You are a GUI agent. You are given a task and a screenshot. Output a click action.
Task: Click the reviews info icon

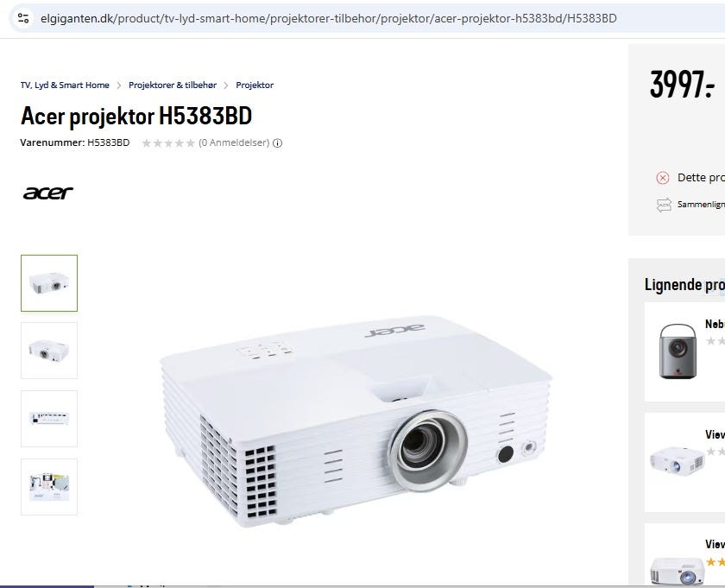[277, 143]
